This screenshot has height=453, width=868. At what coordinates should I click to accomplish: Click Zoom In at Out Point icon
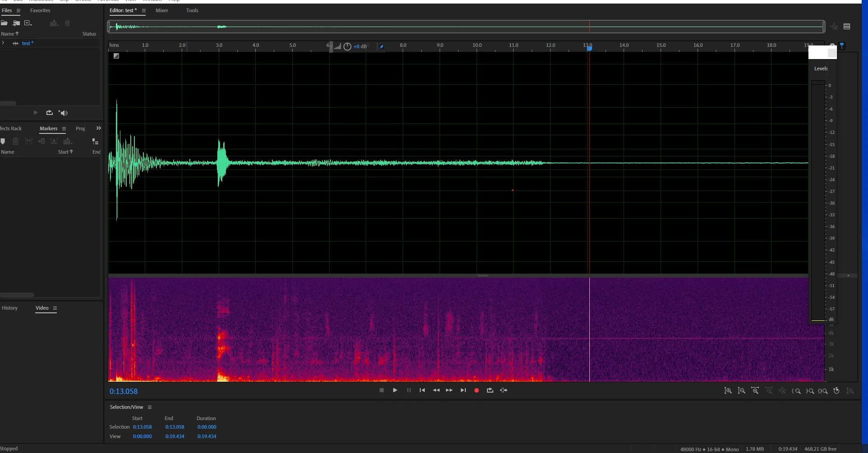click(810, 391)
